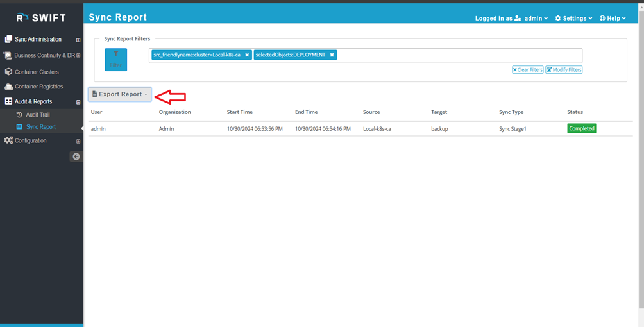Click the Sync Type column header
This screenshot has width=644, height=327.
point(511,112)
